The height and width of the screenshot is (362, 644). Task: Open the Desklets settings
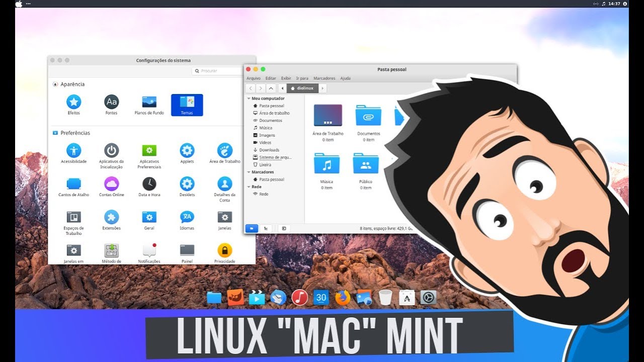(x=187, y=187)
